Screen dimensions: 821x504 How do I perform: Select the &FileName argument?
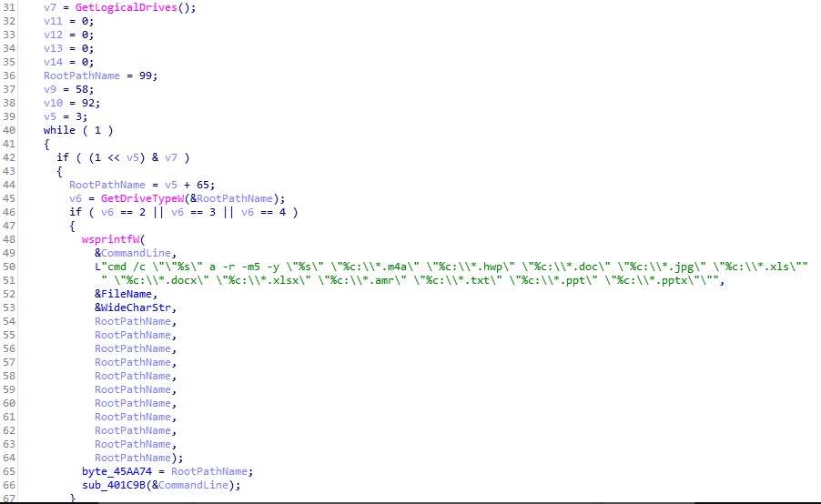click(x=123, y=294)
